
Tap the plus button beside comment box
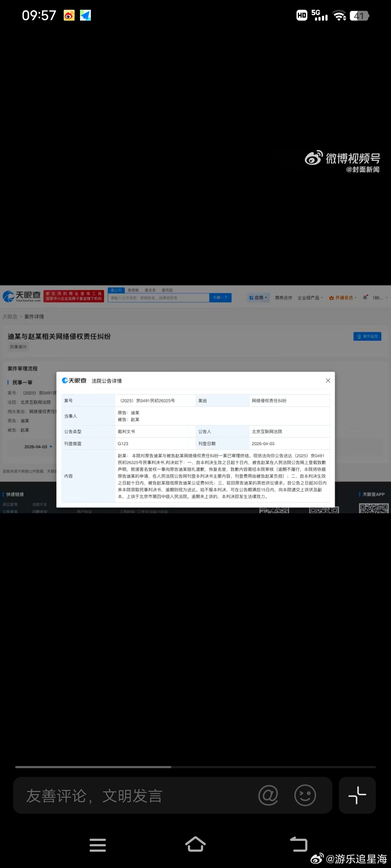pyautogui.click(x=357, y=795)
